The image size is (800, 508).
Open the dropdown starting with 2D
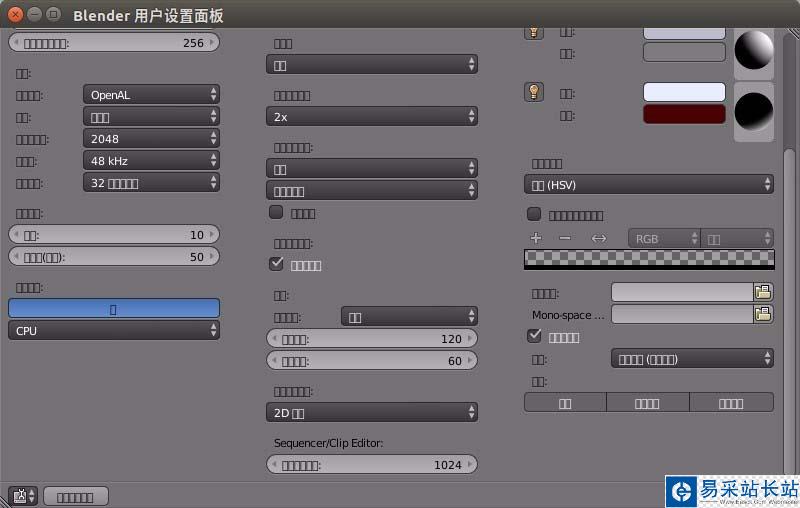pyautogui.click(x=372, y=412)
